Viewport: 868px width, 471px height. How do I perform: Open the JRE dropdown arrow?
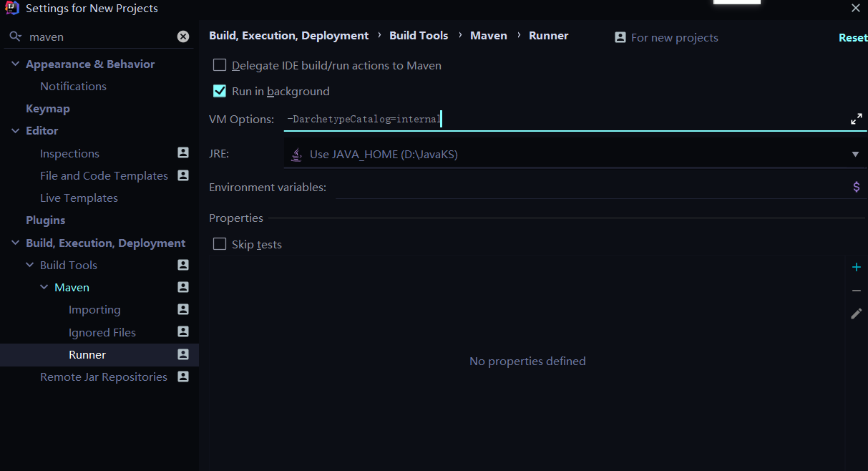(x=855, y=154)
